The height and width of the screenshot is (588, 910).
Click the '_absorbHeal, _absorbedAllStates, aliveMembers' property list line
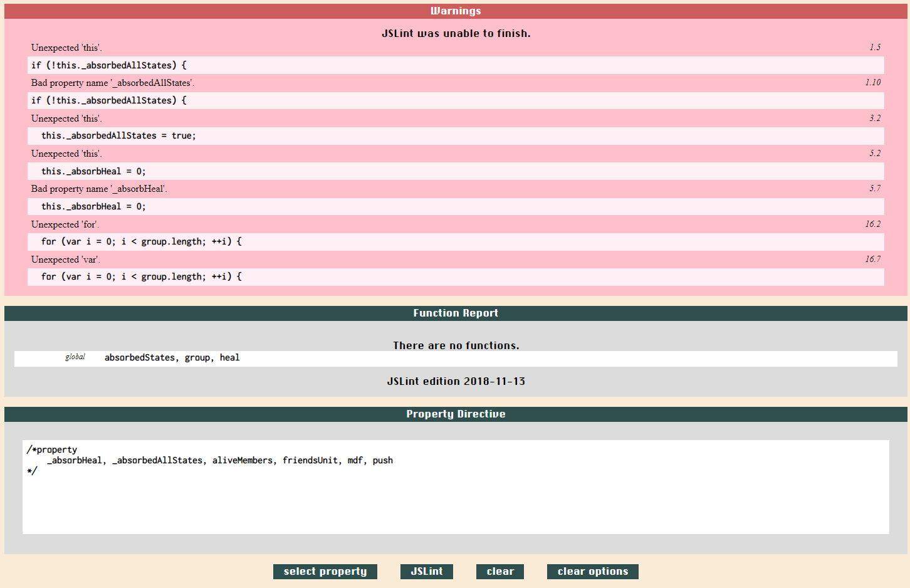[220, 460]
